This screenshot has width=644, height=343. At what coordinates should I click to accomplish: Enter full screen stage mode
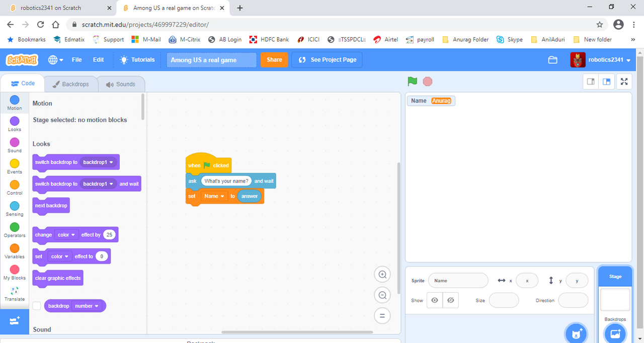coord(624,81)
